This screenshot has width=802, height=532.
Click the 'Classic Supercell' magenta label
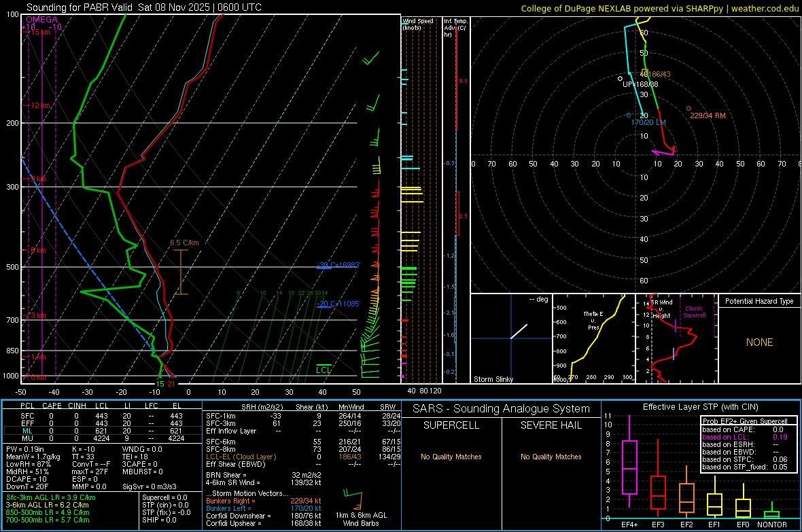[694, 312]
